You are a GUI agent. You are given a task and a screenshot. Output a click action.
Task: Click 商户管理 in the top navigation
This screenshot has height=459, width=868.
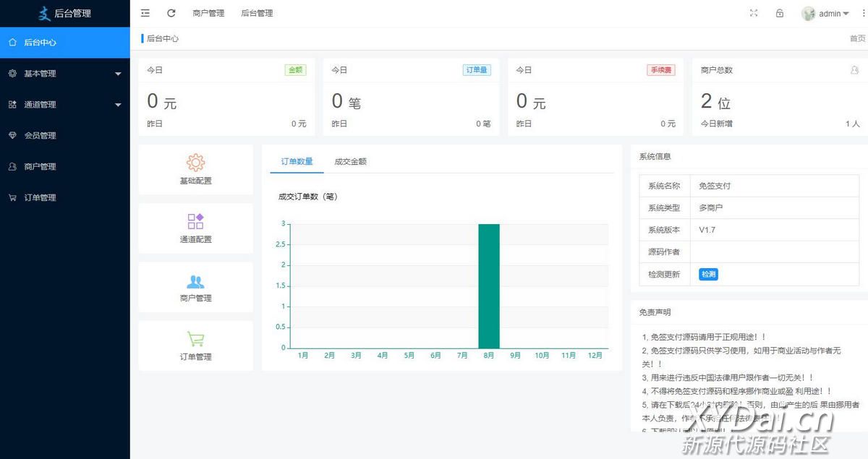pos(208,13)
